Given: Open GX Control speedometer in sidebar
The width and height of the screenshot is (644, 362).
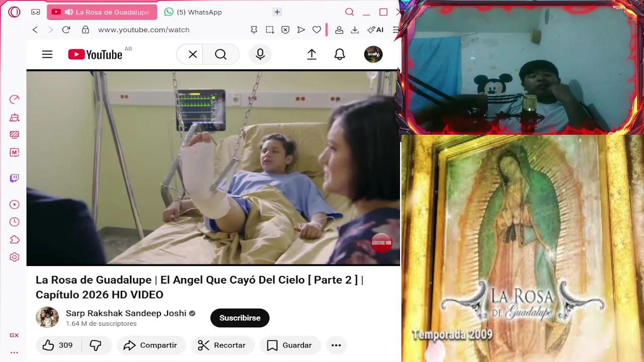Looking at the screenshot, I should click(14, 100).
